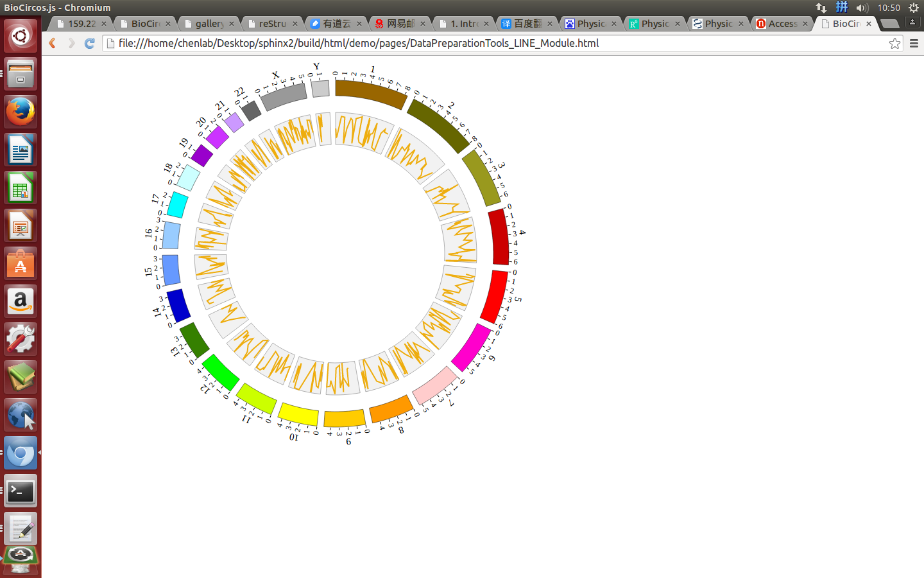Click chromosome X gray arc segment
Screen dimensions: 924x578
click(284, 96)
